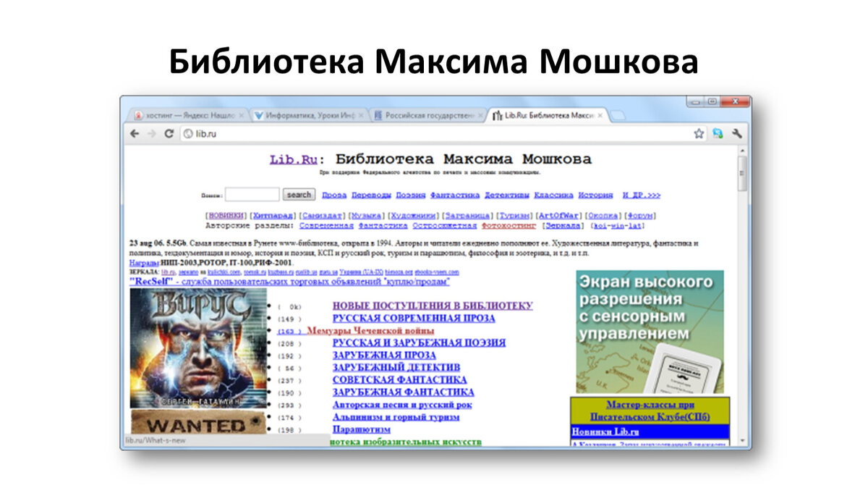The width and height of the screenshot is (868, 488).
Task: Open РУССКАЯ СОВРЕМЕННАЯ ПРОЗА section
Action: pyautogui.click(x=414, y=318)
